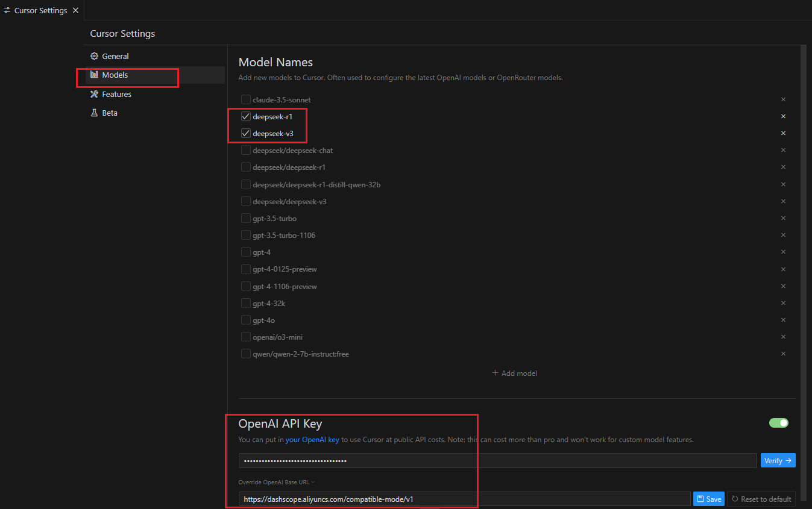This screenshot has width=812, height=509.
Task: Remove the gpt-4o model with its X icon
Action: (x=783, y=320)
